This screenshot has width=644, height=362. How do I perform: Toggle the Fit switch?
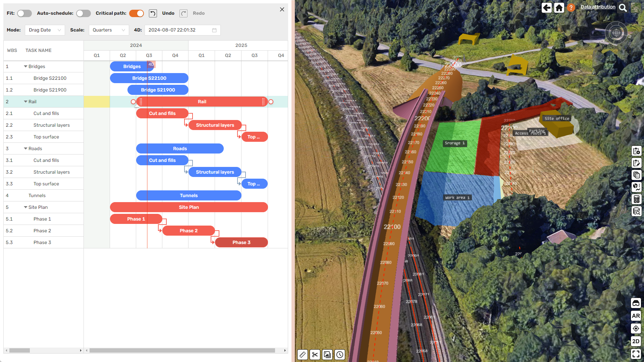pos(24,13)
